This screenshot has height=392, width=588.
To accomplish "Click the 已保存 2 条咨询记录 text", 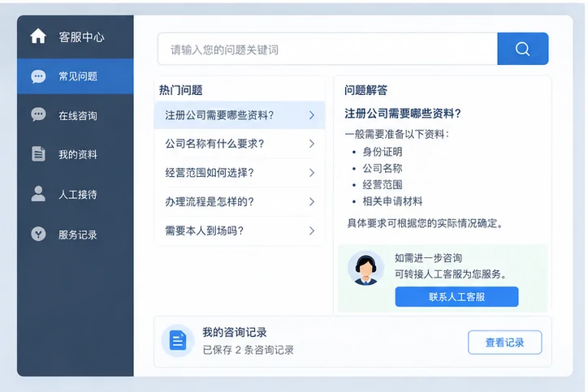I will pos(248,350).
